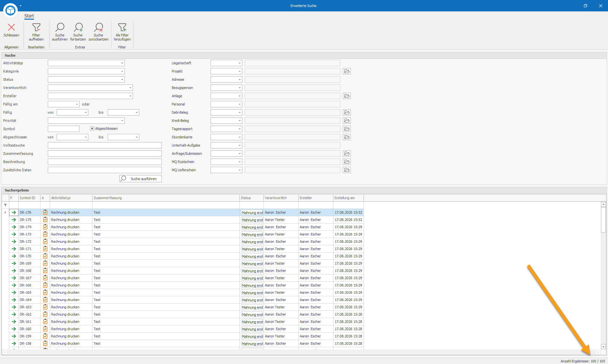Restore down the Erweiterte Suche window
The image size is (608, 364).
(585, 6)
